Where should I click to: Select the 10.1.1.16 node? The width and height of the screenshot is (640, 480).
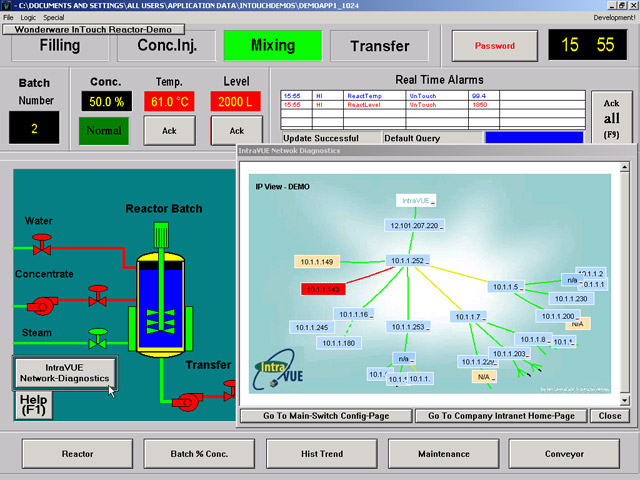[x=354, y=314]
